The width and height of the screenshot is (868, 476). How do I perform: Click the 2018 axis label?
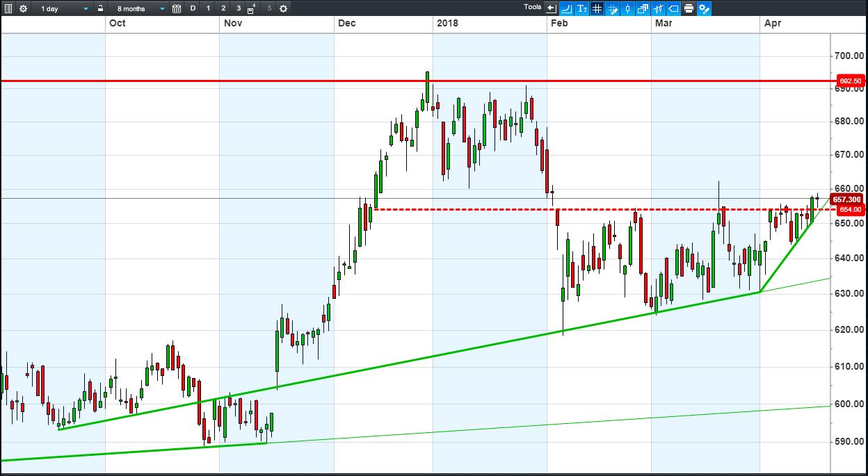447,24
